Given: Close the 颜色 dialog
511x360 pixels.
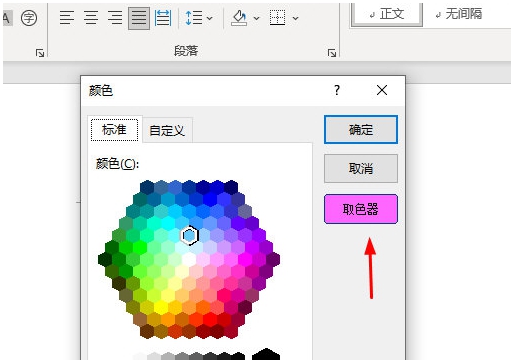Looking at the screenshot, I should [382, 90].
